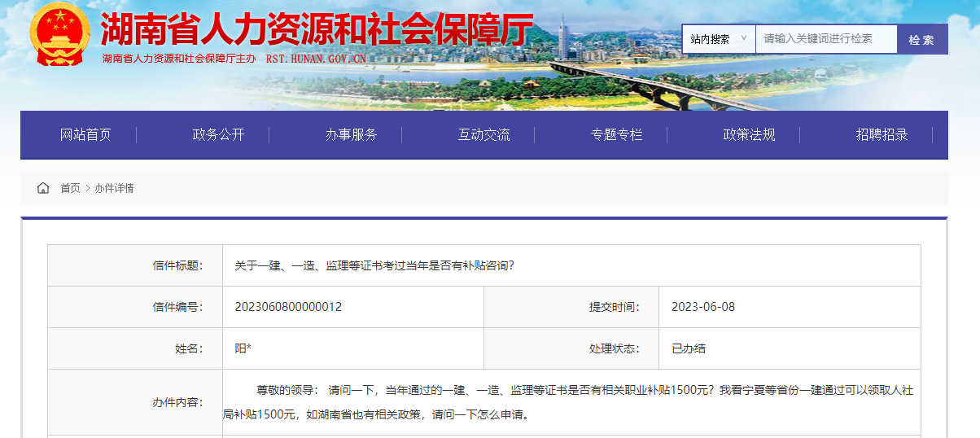Open the 招聘招录 navigation item
The image size is (980, 438).
point(882,135)
